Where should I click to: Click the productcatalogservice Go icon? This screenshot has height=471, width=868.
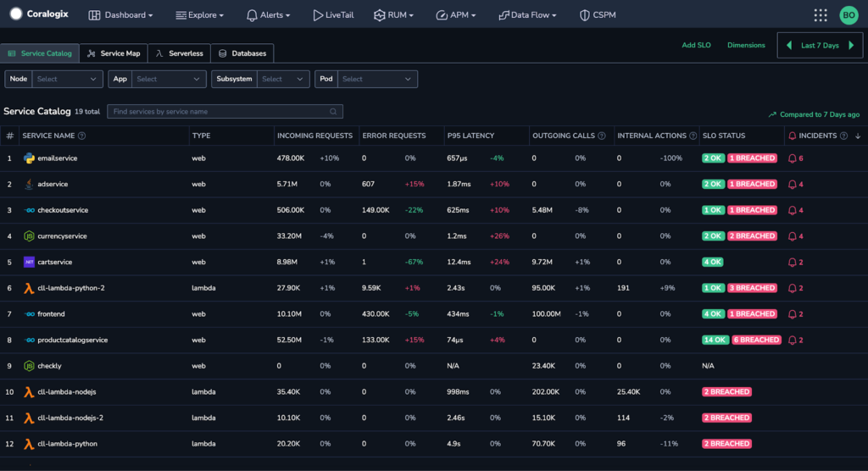coord(30,340)
